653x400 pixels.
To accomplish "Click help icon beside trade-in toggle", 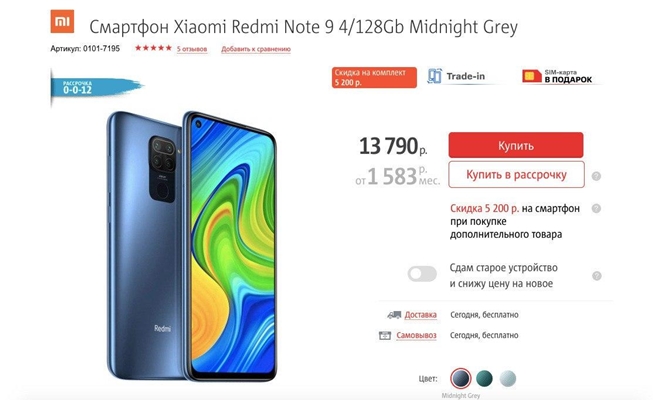I will (x=597, y=276).
